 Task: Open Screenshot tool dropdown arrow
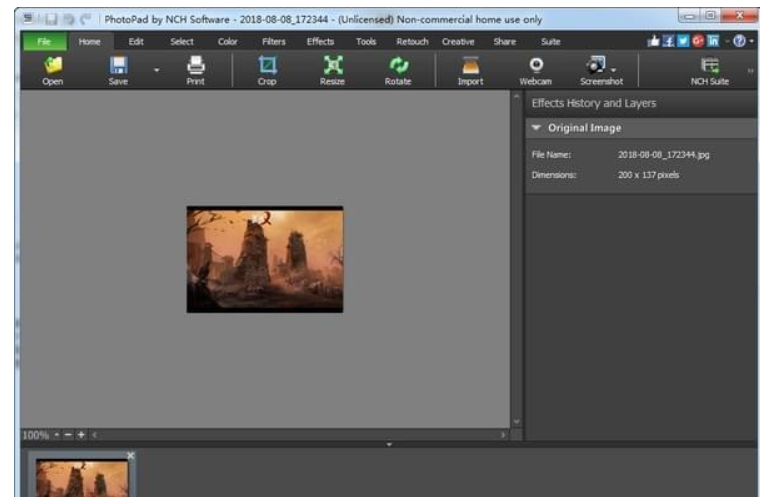613,70
